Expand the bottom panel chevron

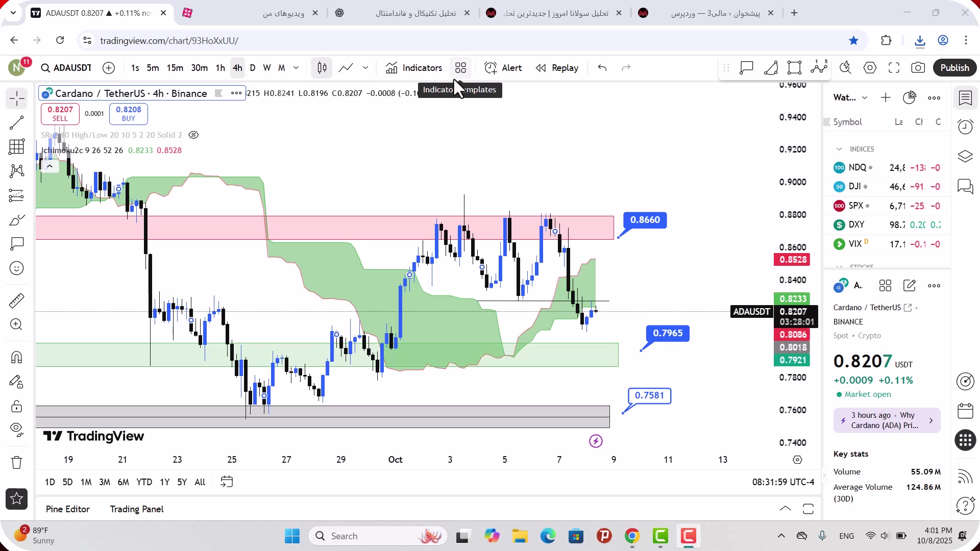tap(786, 509)
